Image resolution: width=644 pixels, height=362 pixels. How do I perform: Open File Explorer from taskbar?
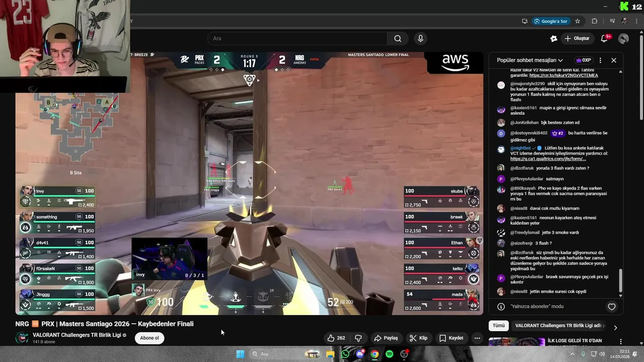click(x=330, y=354)
